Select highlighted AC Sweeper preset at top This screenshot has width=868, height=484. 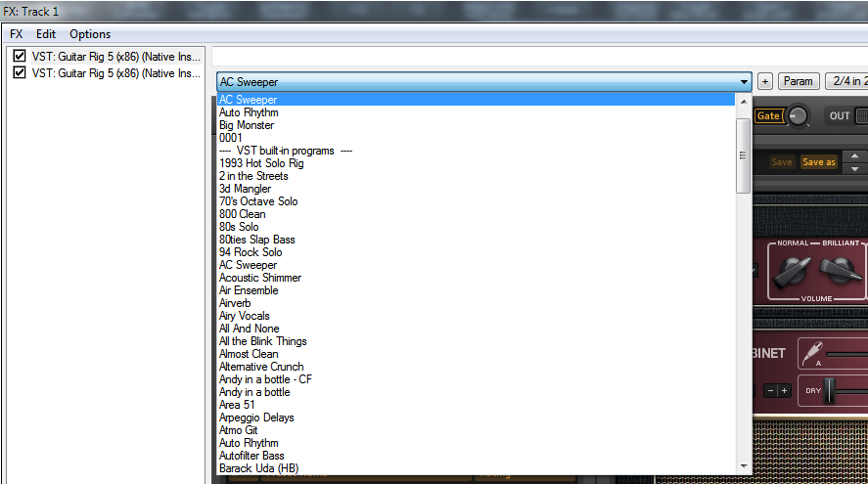click(476, 100)
